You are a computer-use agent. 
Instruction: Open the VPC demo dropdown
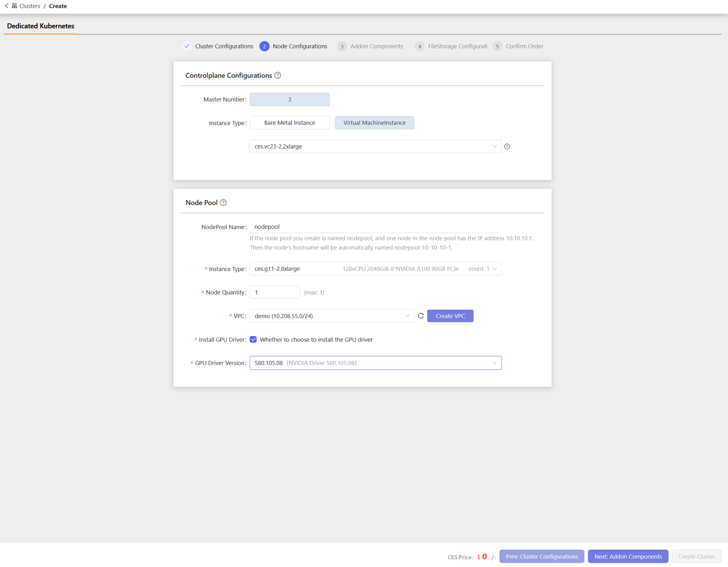point(332,316)
